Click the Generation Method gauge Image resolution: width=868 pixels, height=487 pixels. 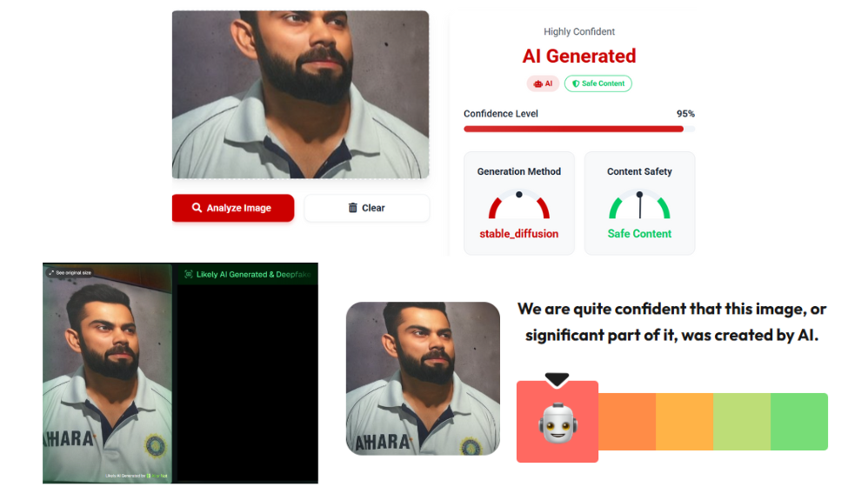pos(518,205)
